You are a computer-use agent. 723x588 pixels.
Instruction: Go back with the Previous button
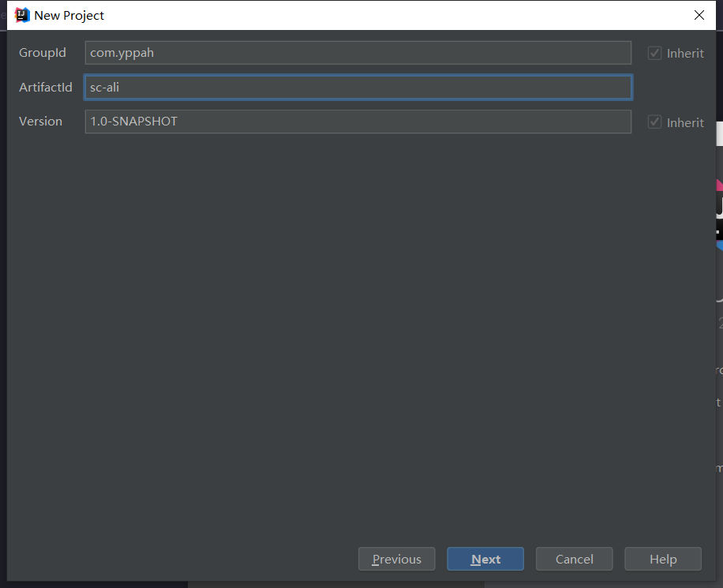(396, 559)
